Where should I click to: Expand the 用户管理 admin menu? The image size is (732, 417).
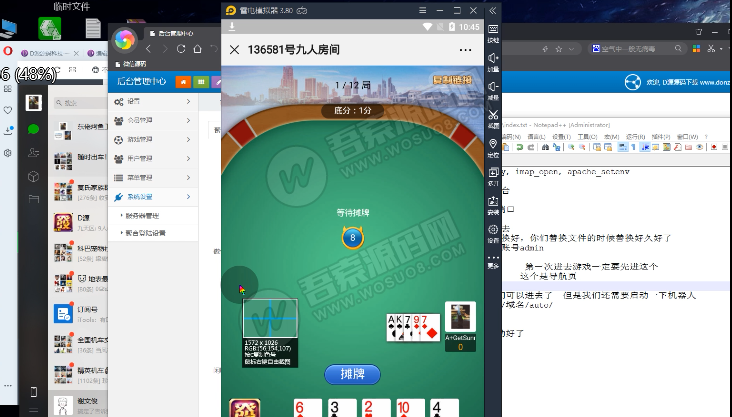153,159
